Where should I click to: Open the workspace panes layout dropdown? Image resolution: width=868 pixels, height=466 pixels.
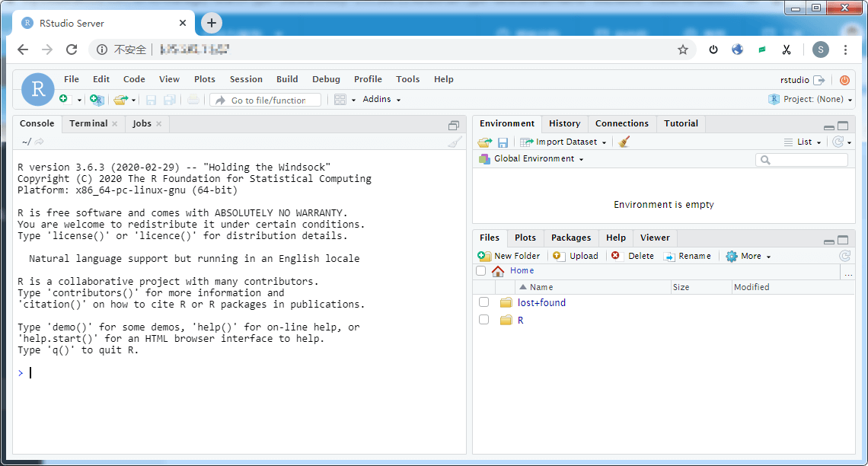[x=344, y=100]
